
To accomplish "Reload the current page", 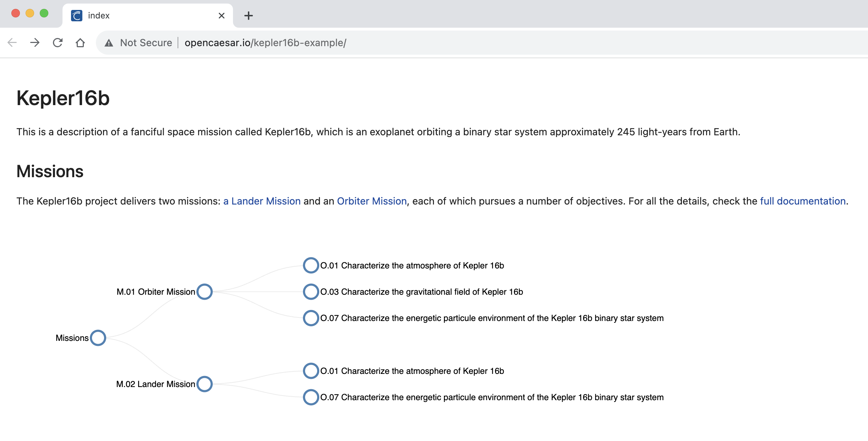I will coord(58,43).
